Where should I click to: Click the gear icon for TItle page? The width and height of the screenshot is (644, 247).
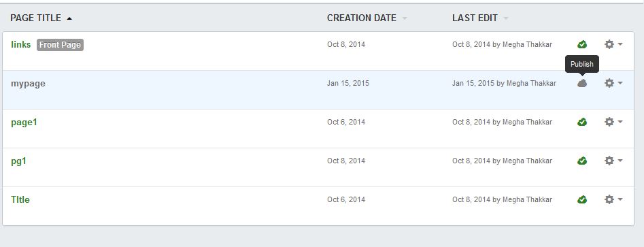pyautogui.click(x=609, y=199)
